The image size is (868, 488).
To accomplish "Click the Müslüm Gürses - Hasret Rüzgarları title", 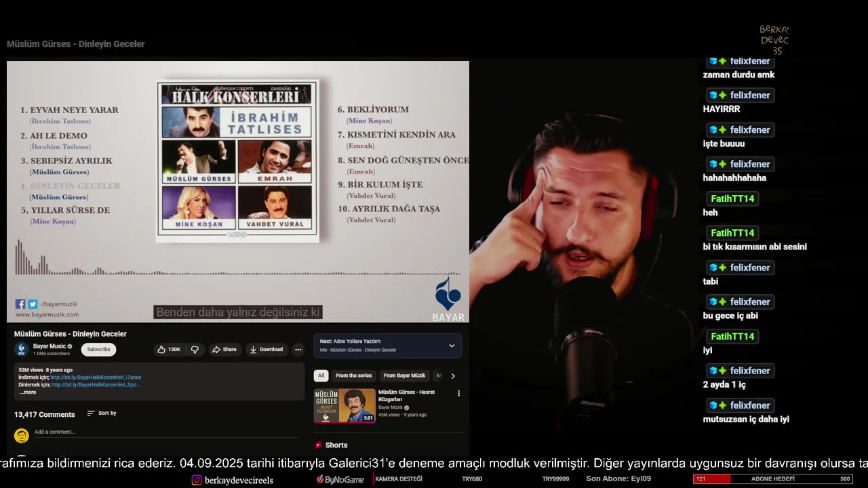I will point(406,395).
